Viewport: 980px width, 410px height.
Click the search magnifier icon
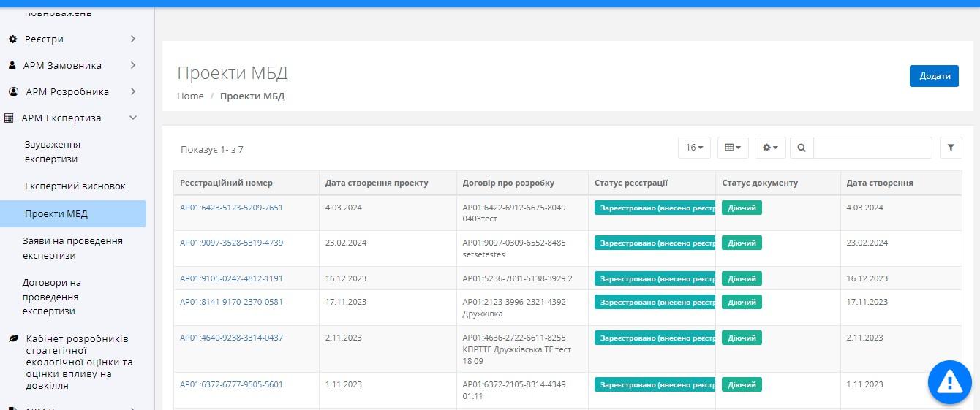click(802, 148)
